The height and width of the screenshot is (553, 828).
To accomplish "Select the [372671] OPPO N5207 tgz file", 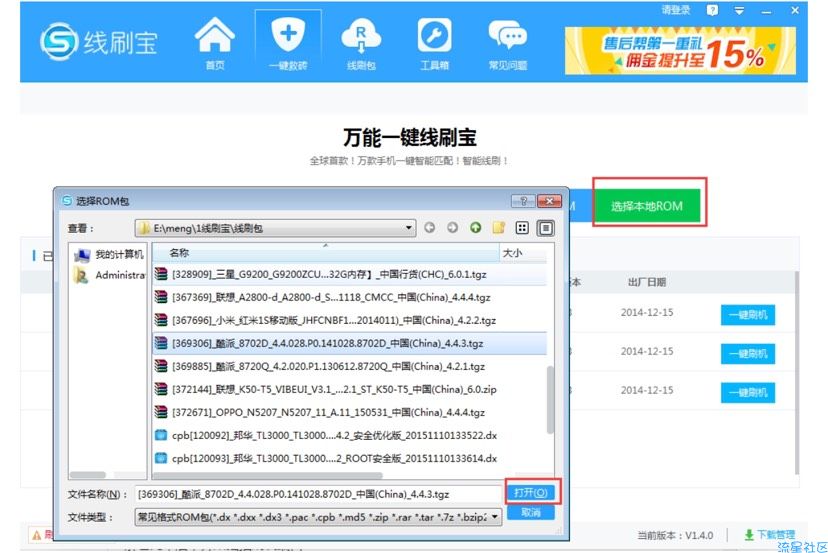I will click(x=350, y=412).
